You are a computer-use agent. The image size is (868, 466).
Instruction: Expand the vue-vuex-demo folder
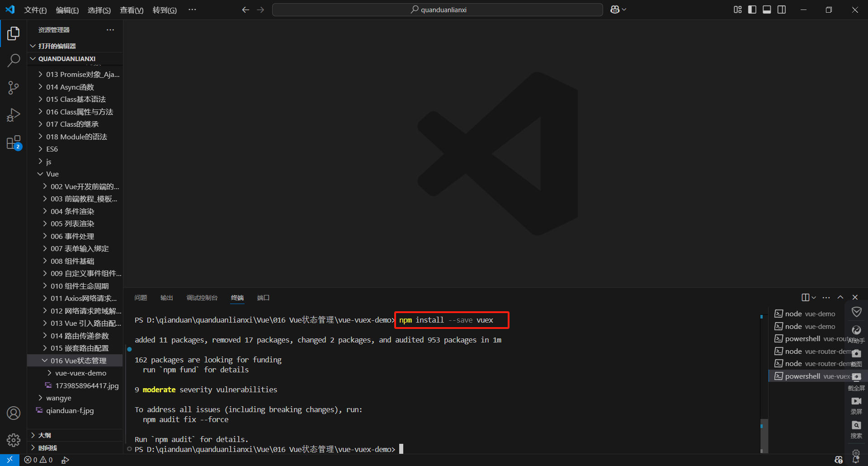click(75, 373)
